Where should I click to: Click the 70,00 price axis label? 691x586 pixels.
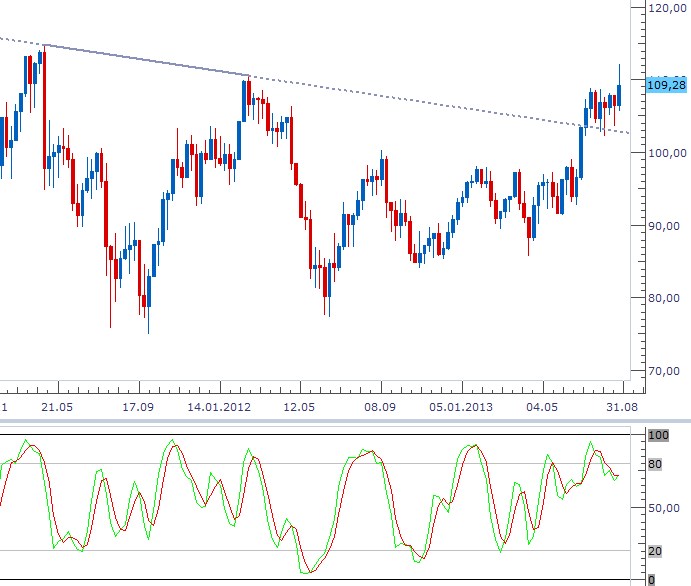665,371
